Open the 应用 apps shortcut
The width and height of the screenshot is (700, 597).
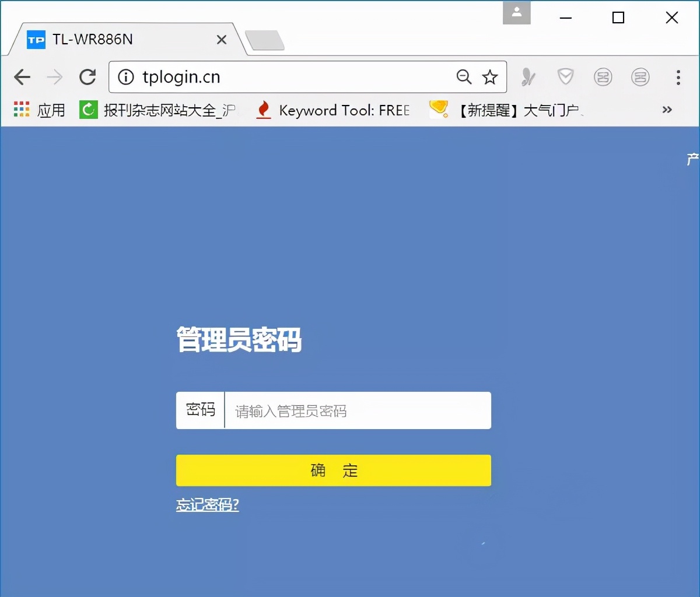(39, 110)
